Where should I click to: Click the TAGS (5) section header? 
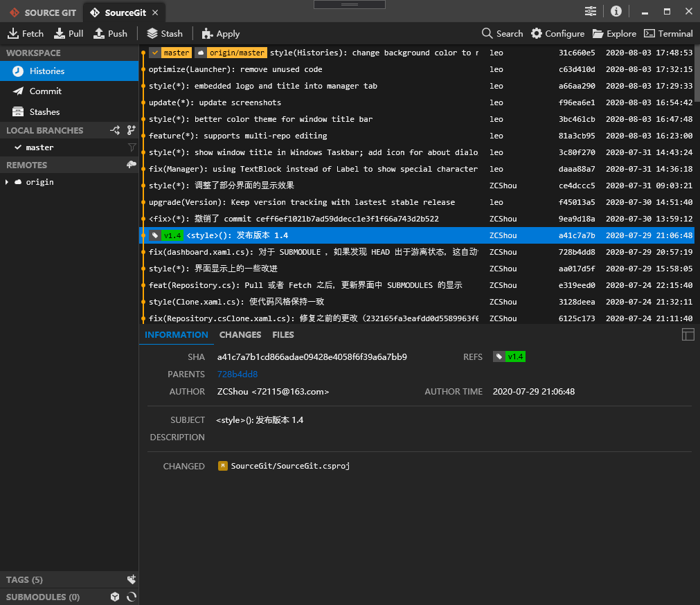pos(69,579)
